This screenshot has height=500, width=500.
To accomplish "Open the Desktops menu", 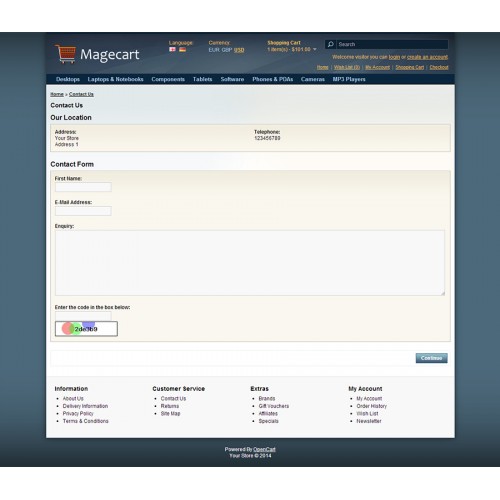I will [x=68, y=79].
